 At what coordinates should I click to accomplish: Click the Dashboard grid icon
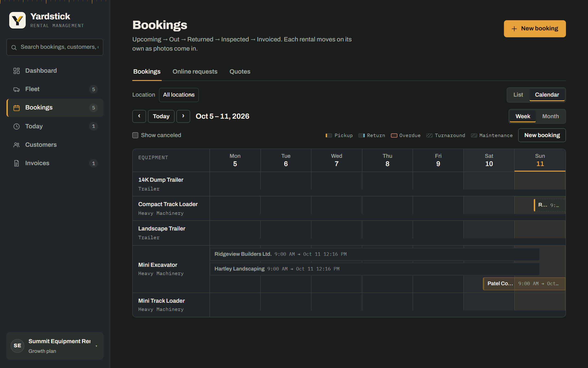(17, 71)
